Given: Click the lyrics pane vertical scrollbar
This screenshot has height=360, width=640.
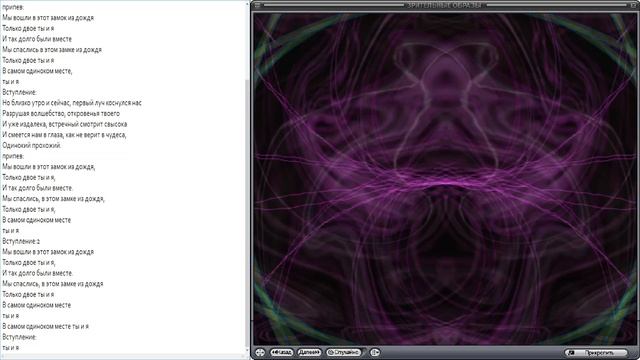Looking at the screenshot, I should [247, 178].
